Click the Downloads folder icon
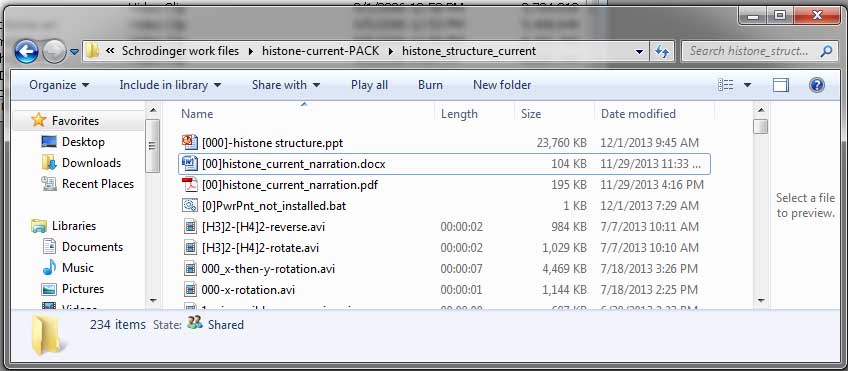The image size is (848, 371). (x=49, y=163)
